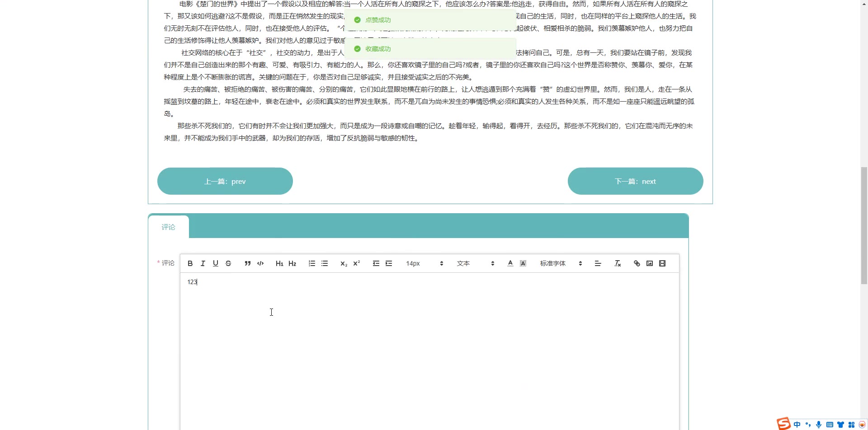Viewport: 868px width, 430px height.
Task: Expand the 文本 heading style dropdown
Action: [475, 263]
